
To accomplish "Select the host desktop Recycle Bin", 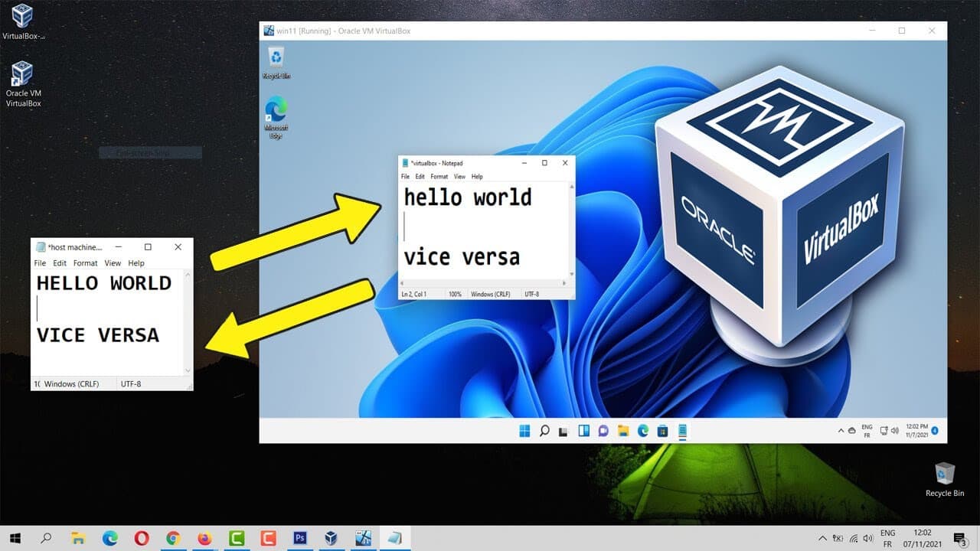I will [x=945, y=479].
